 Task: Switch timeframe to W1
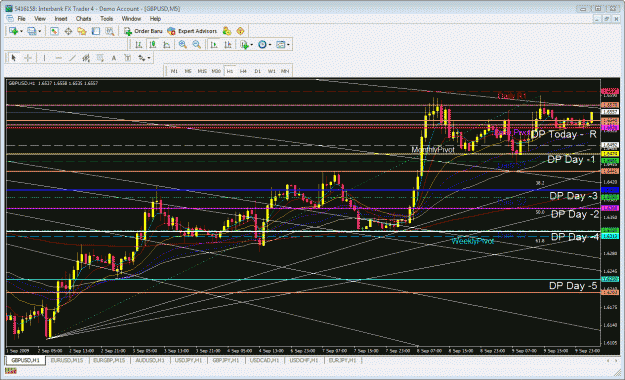coord(271,71)
